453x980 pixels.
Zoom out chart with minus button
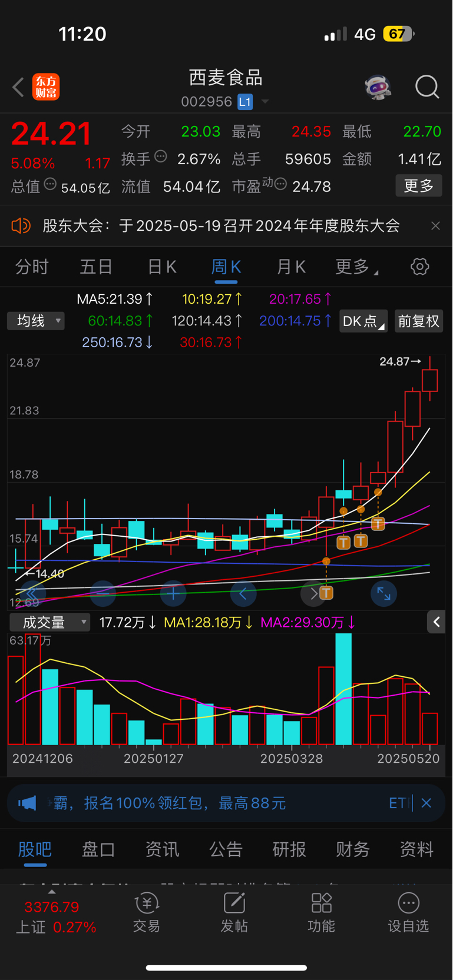point(102,594)
